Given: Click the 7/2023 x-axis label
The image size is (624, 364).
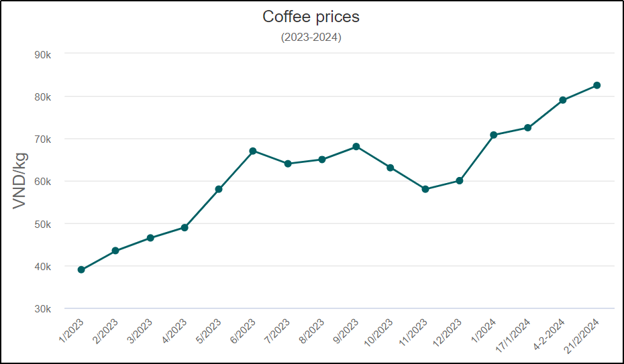Looking at the screenshot, I should tap(278, 331).
